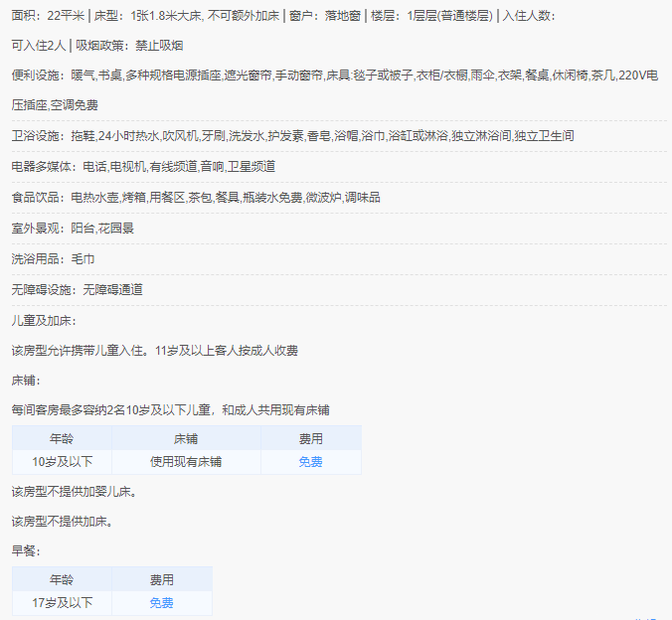Click the 压插座,空调免费 text
The image size is (672, 620).
click(55, 105)
